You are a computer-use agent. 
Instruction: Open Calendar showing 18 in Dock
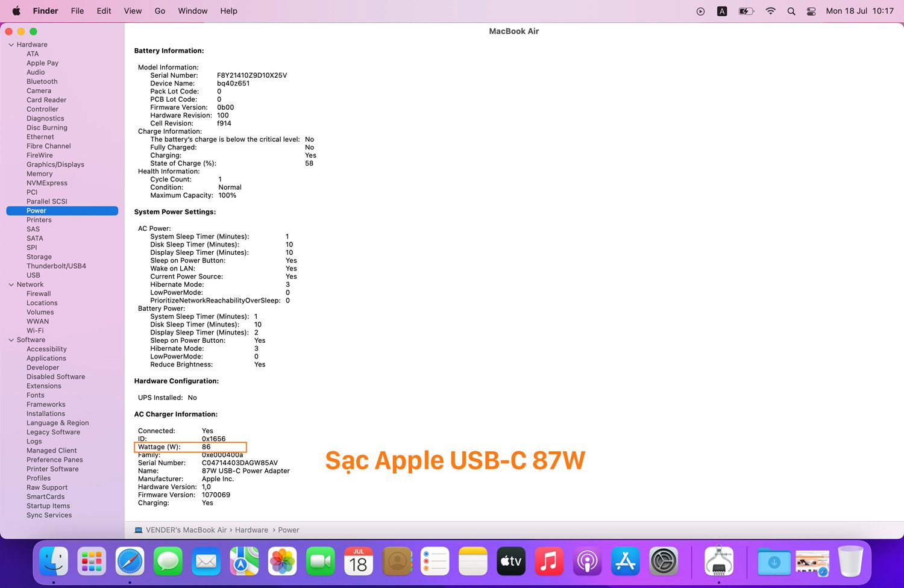(359, 561)
